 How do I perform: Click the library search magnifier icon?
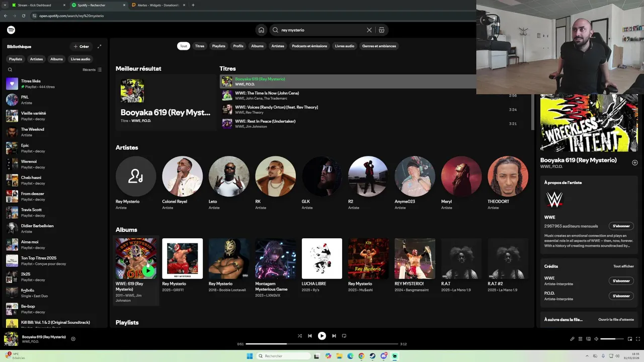(10, 70)
